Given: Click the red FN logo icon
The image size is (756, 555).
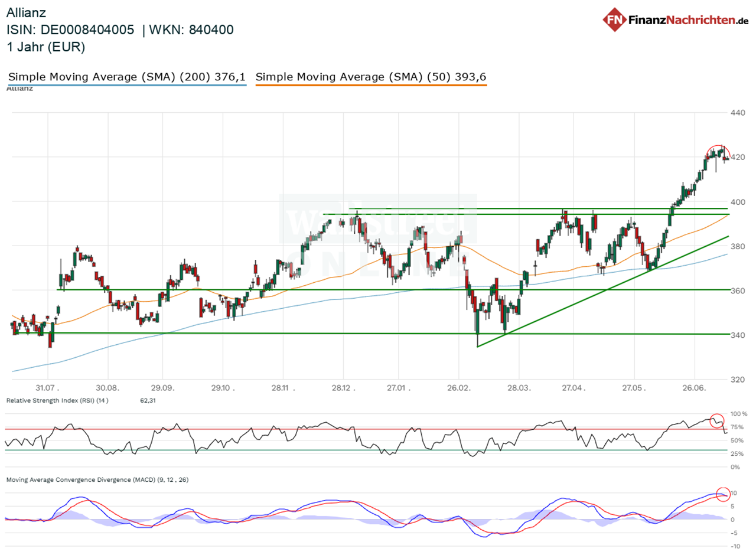Looking at the screenshot, I should 614,19.
